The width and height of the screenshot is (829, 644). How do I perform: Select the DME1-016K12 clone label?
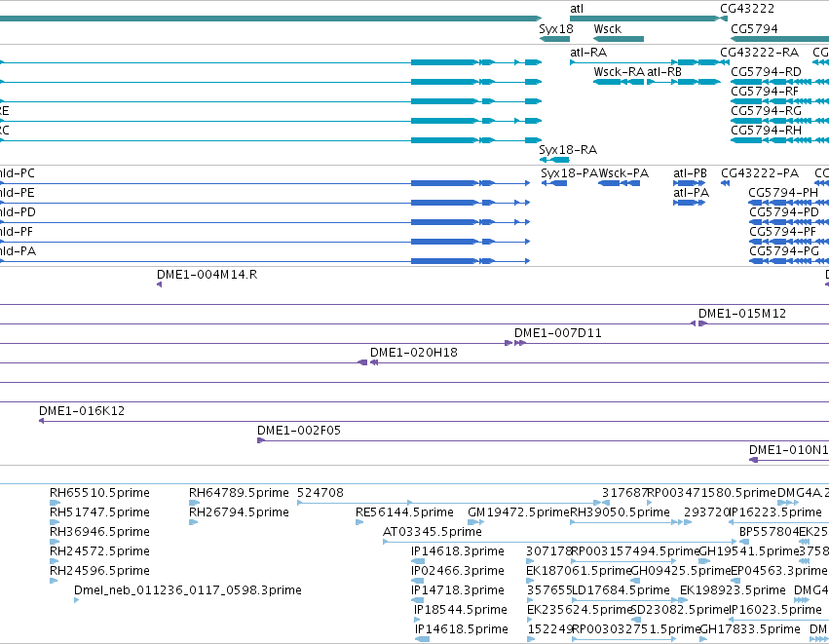coord(82,411)
